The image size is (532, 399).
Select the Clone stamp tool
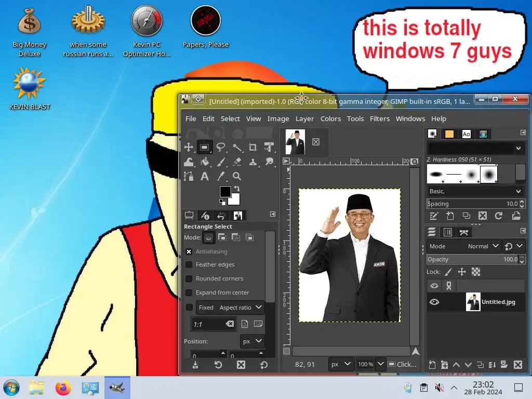[x=253, y=162]
